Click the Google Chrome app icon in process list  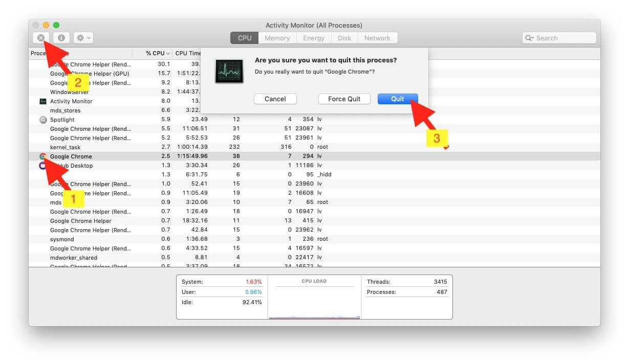click(x=43, y=156)
